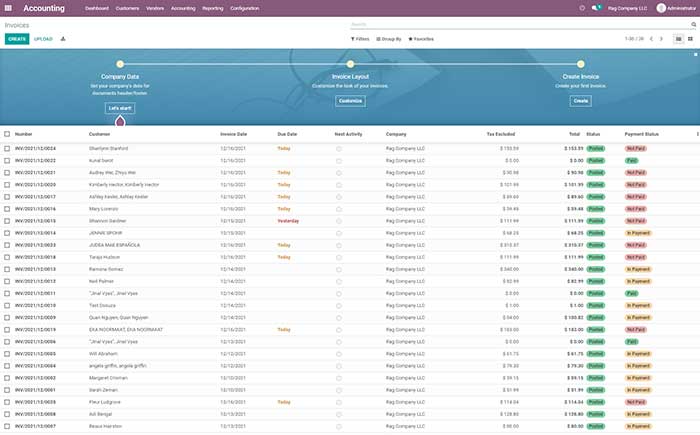Click activity clock for INV/2021/12/0025
Image resolution: width=700 pixels, height=435 pixels.
(339, 402)
